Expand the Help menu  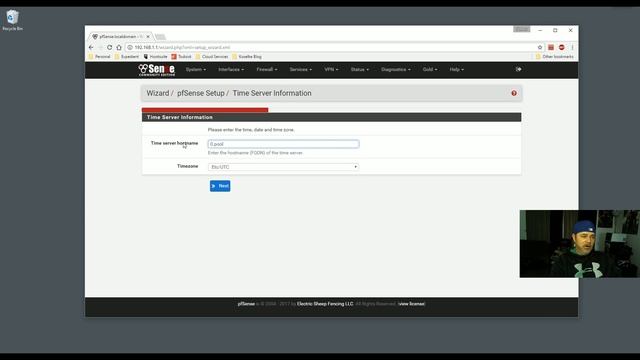457,69
